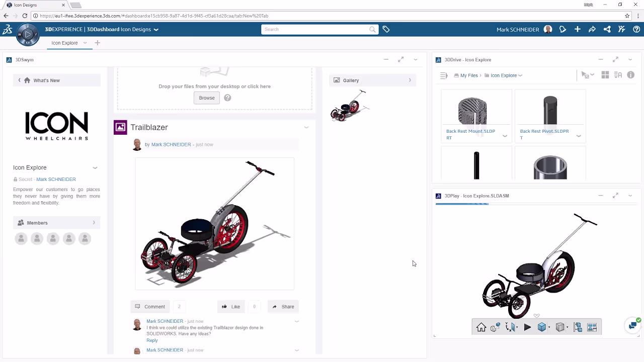Viewport: 644px width, 362px height.
Task: Open Mark SCHNEIDER community owner link
Action: point(56,179)
